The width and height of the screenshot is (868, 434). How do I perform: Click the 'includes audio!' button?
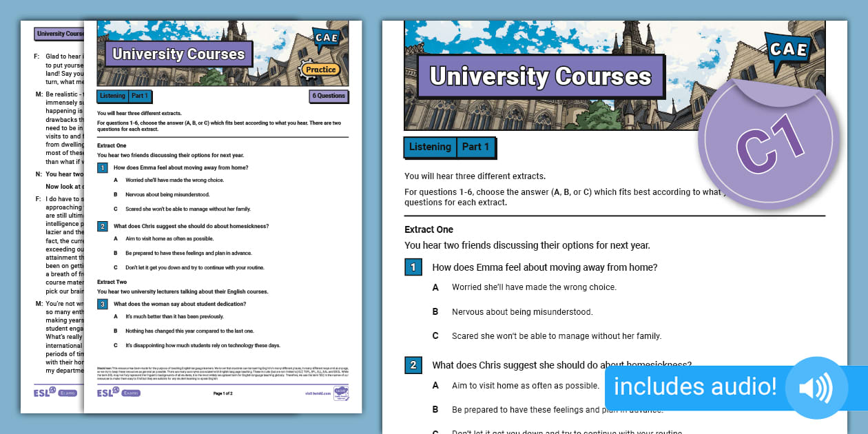coord(696,387)
